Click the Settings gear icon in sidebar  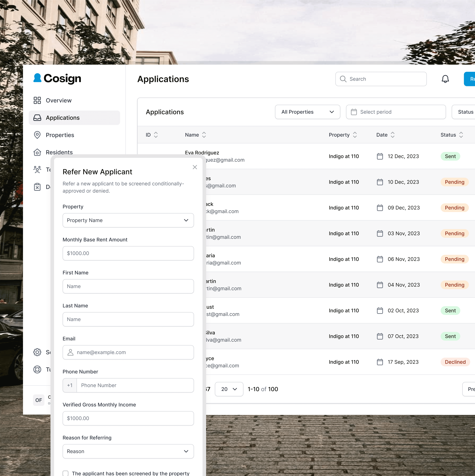click(x=37, y=352)
